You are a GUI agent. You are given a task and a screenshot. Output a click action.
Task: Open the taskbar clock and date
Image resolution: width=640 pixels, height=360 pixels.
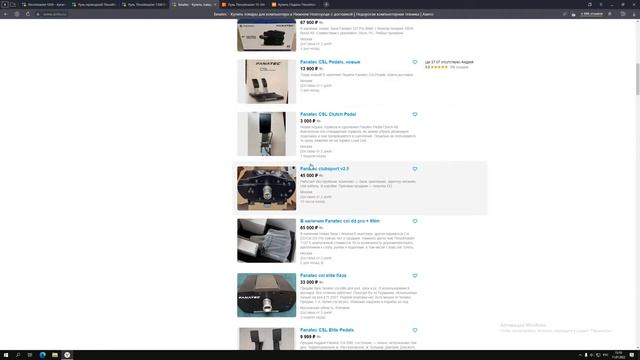click(x=618, y=355)
